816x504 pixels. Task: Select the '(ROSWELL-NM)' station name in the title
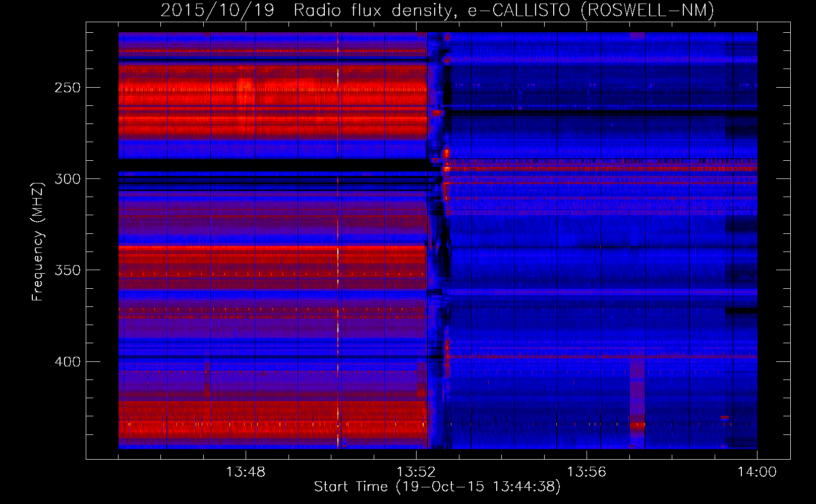pyautogui.click(x=647, y=10)
